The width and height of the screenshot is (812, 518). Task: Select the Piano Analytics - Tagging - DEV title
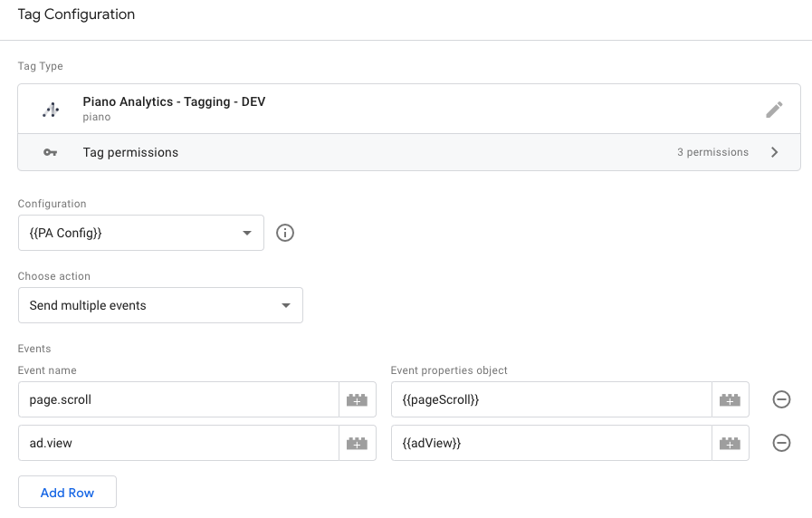point(174,102)
